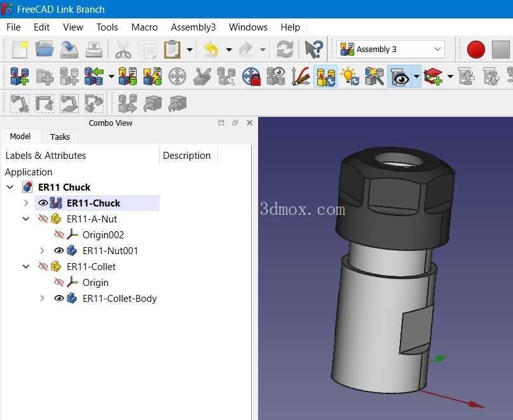Activate the What's This help cursor

[x=313, y=50]
